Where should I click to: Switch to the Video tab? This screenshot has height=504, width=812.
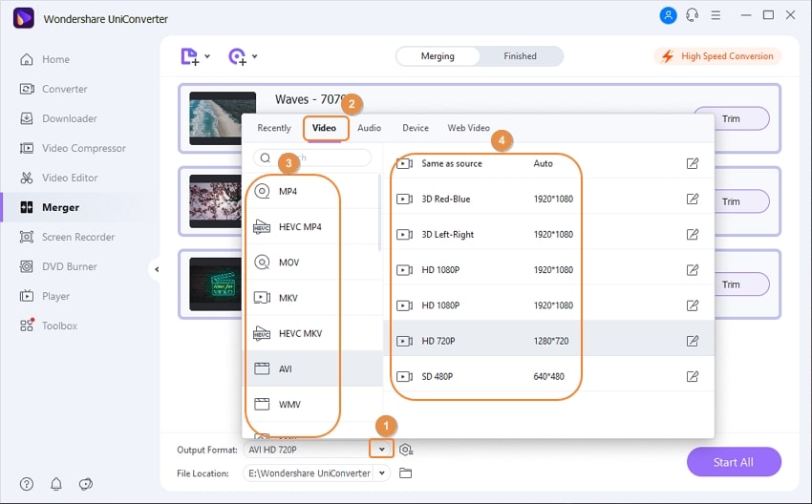coord(324,128)
